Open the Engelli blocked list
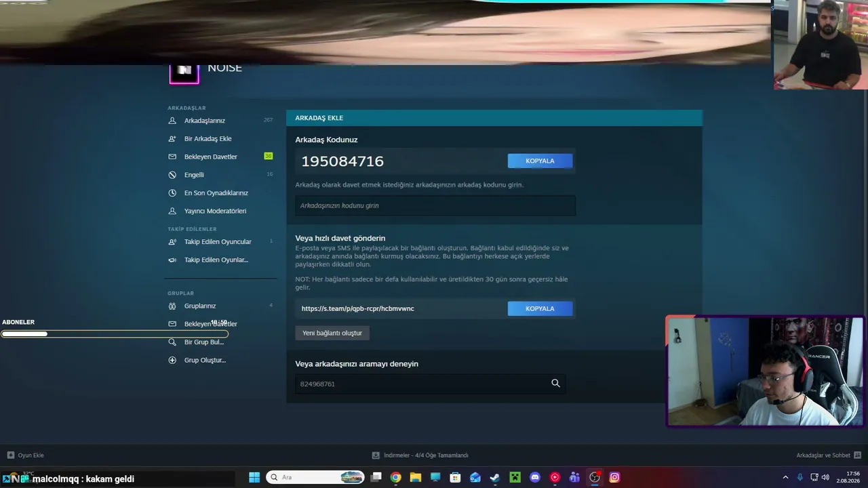 coord(194,175)
